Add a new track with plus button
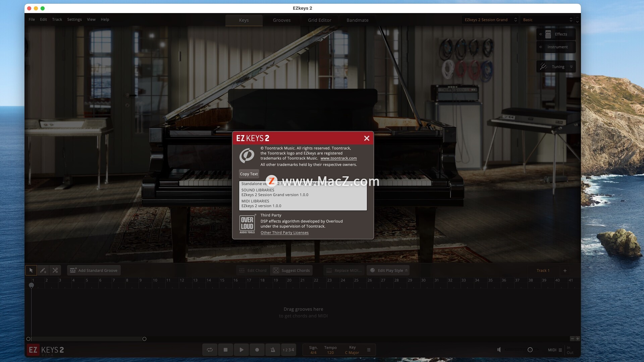644x362 pixels. coord(565,270)
